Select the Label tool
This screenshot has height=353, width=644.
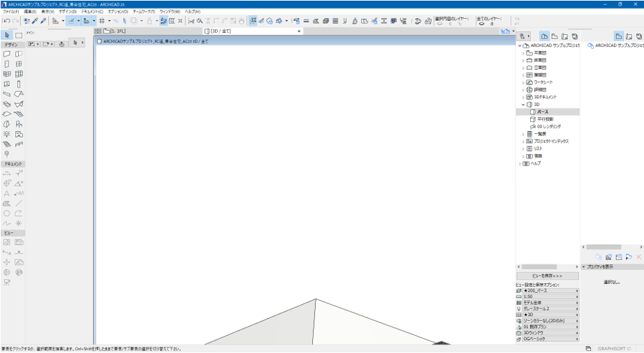pyautogui.click(x=19, y=193)
